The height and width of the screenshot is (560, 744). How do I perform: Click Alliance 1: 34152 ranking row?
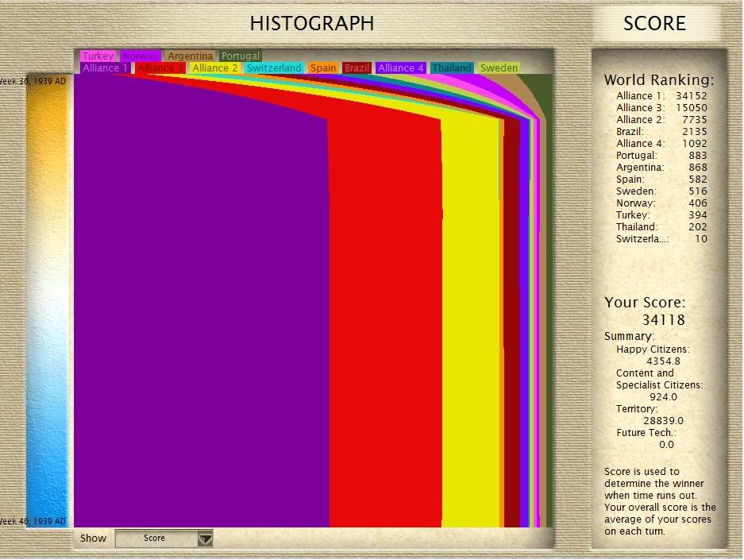[661, 96]
